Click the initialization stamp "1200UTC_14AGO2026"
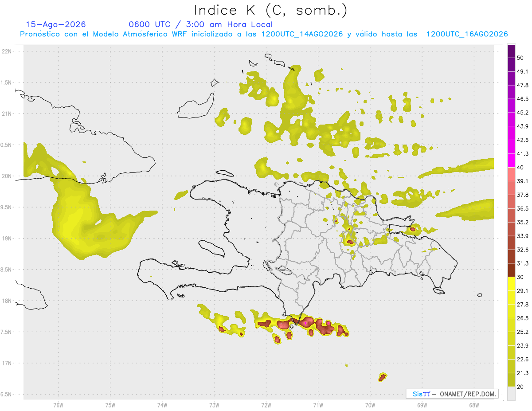Viewport: 532px width, 411px height. click(302, 34)
